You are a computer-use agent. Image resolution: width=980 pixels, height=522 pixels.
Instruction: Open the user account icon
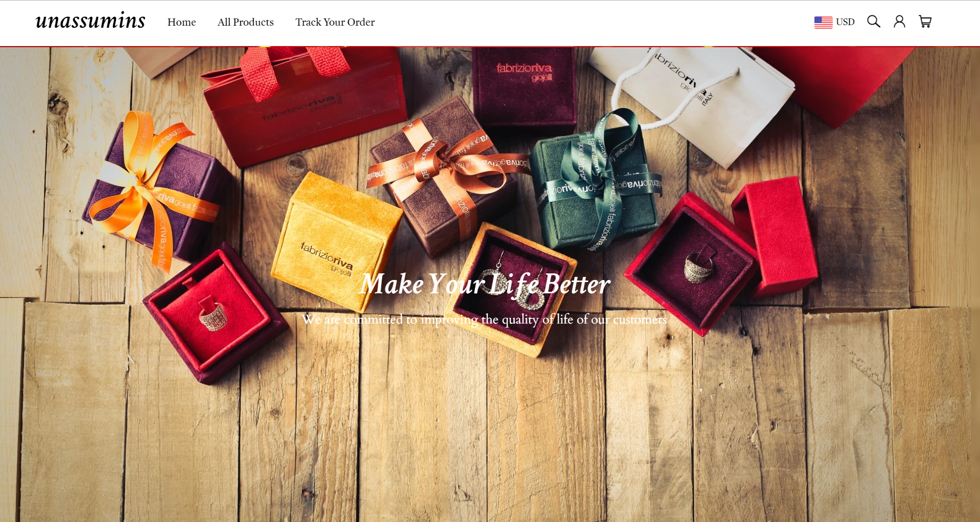click(899, 22)
